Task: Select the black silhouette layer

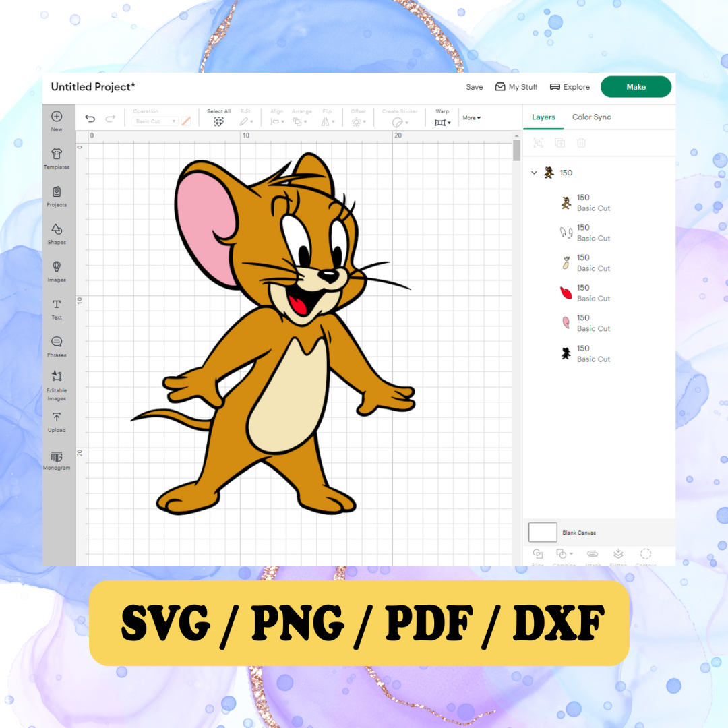Action: pos(599,354)
